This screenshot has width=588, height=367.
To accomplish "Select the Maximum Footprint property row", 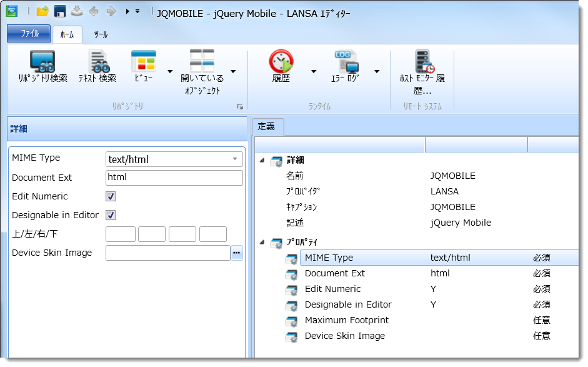I will 439,320.
